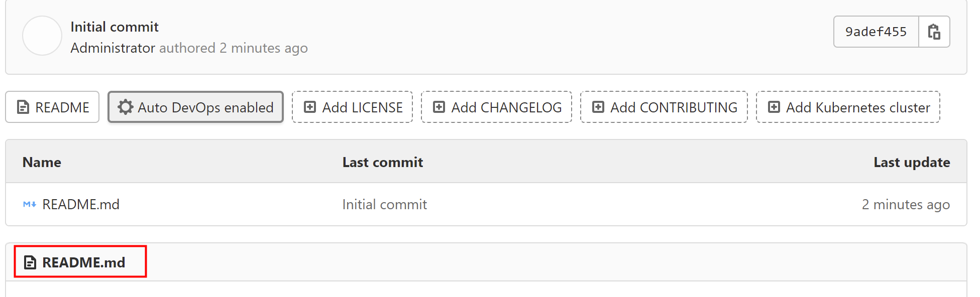Click the Auto DevOps gear icon
980x297 pixels.
tap(126, 107)
